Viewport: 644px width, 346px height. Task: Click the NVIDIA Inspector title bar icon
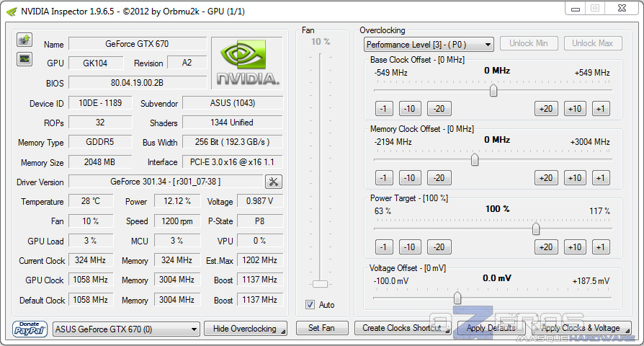point(12,12)
